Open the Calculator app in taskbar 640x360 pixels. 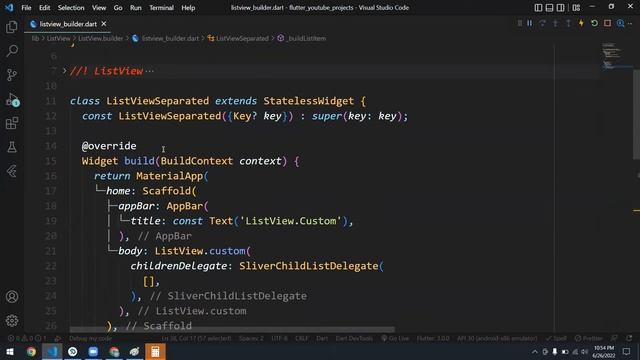pos(155,351)
